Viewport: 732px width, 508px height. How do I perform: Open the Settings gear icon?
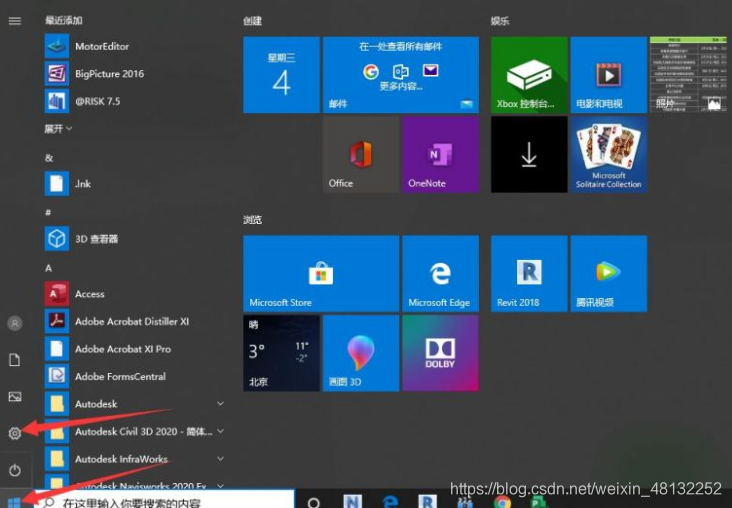point(15,433)
